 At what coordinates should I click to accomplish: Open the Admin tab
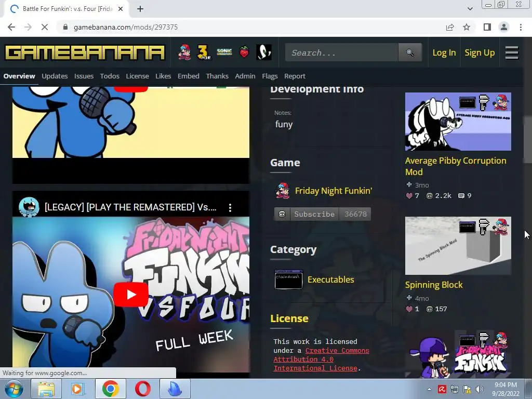coord(245,76)
